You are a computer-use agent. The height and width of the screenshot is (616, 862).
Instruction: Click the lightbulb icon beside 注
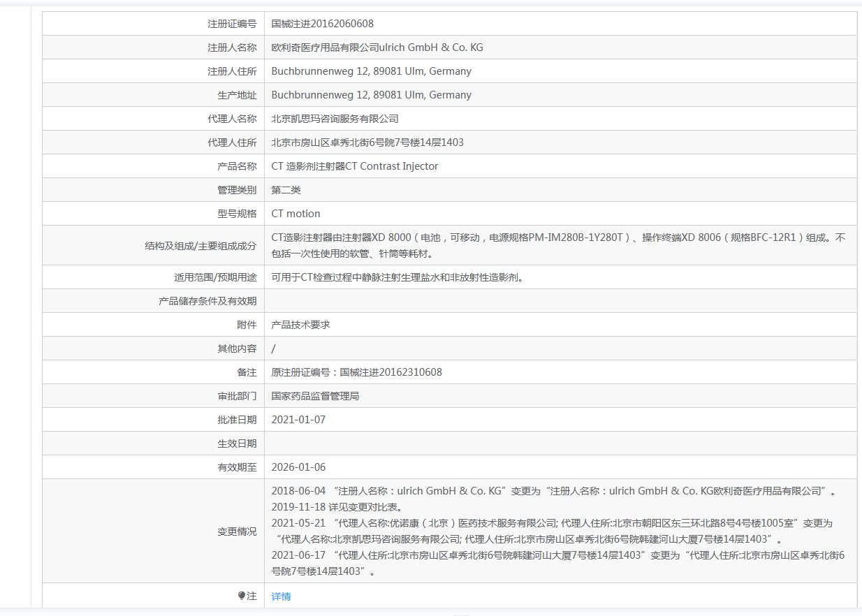coord(242,596)
